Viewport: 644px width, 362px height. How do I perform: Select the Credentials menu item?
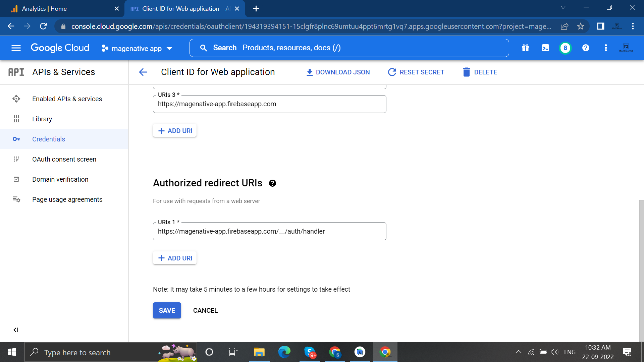coord(49,139)
